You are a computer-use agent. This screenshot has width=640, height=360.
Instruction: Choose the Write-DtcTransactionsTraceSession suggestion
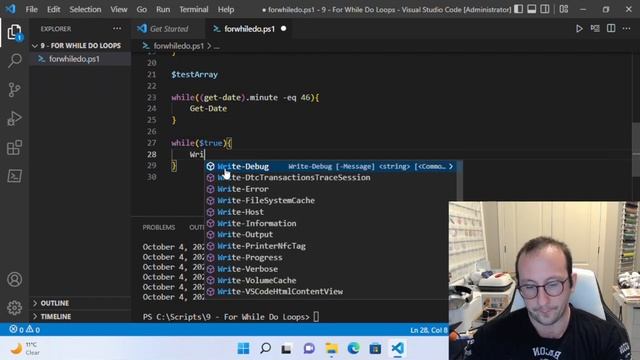click(x=331, y=178)
